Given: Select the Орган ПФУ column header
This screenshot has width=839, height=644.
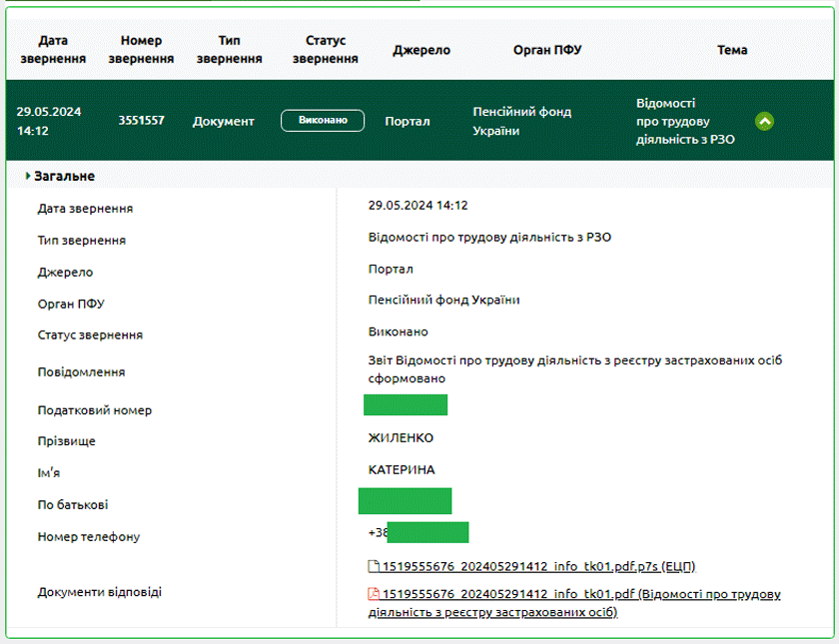Looking at the screenshot, I should 547,50.
